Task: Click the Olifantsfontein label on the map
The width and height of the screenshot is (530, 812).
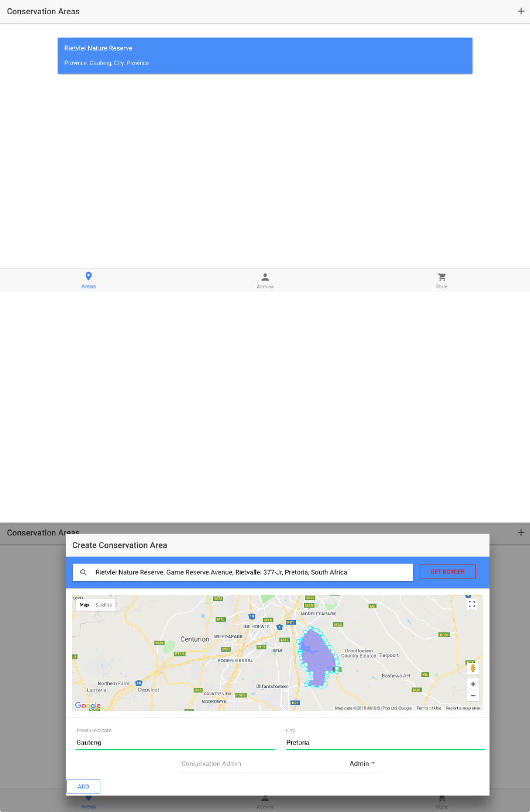Action: [272, 686]
